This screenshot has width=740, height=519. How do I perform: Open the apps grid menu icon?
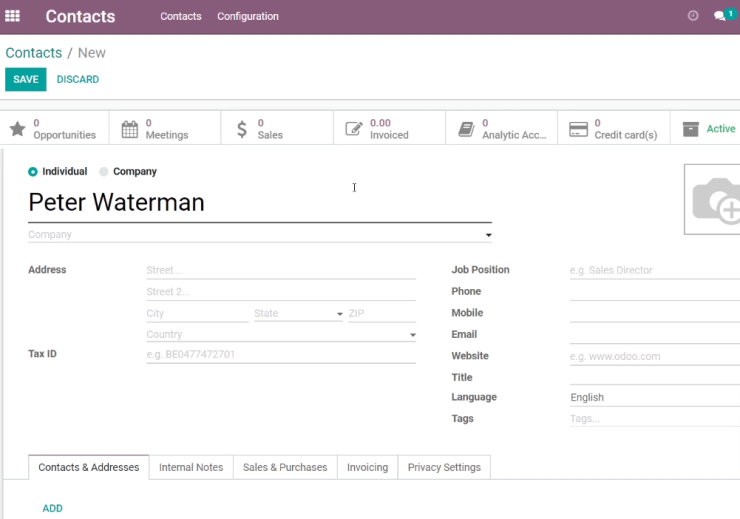tap(12, 16)
